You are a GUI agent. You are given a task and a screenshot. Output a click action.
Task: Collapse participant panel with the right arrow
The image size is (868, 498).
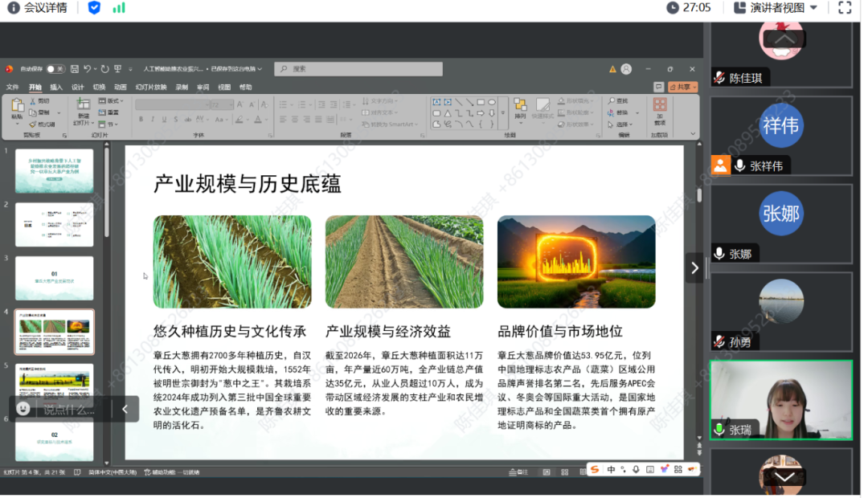tap(695, 268)
